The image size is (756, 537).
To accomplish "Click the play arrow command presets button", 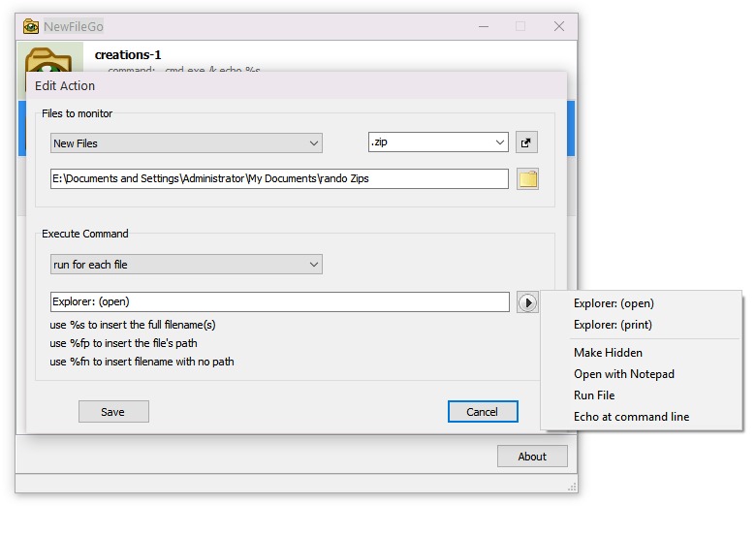I will coord(526,302).
